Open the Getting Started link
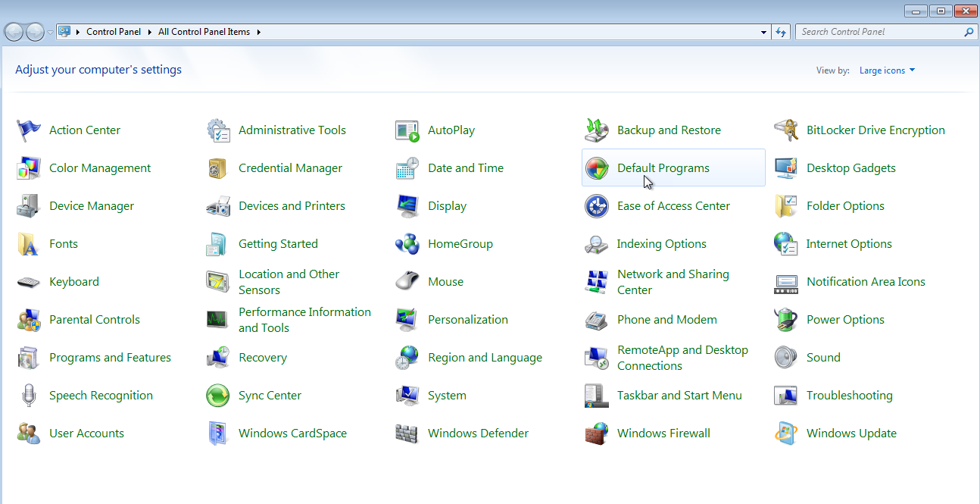The height and width of the screenshot is (504, 980). coord(278,244)
